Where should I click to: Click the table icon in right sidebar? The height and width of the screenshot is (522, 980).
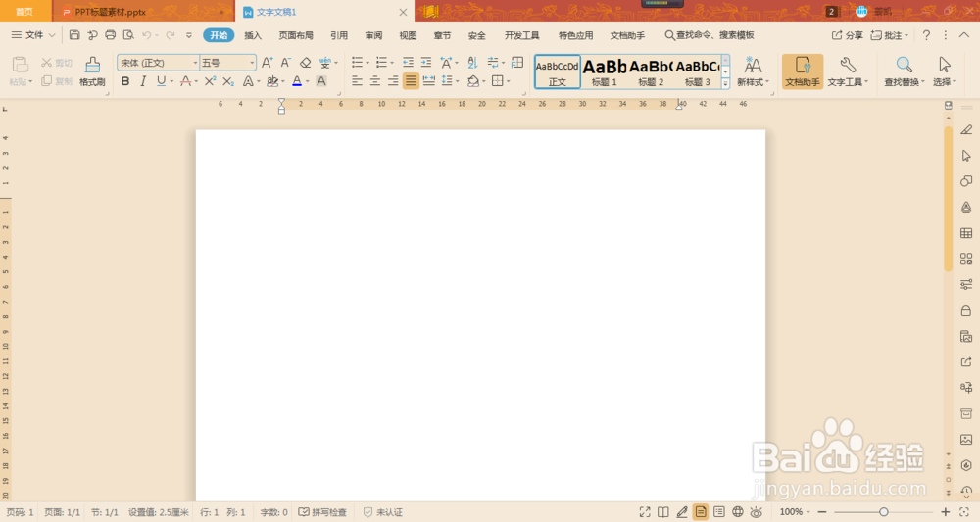[966, 233]
